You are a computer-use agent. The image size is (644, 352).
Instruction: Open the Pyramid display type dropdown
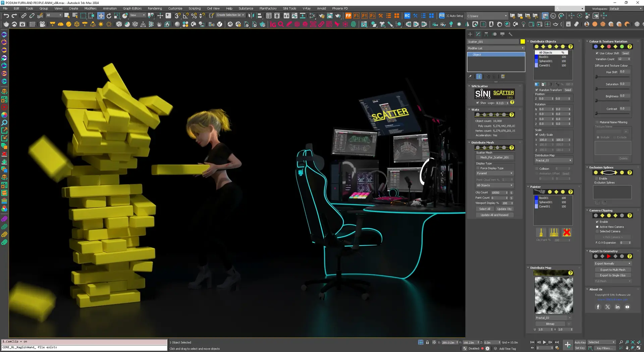click(495, 173)
